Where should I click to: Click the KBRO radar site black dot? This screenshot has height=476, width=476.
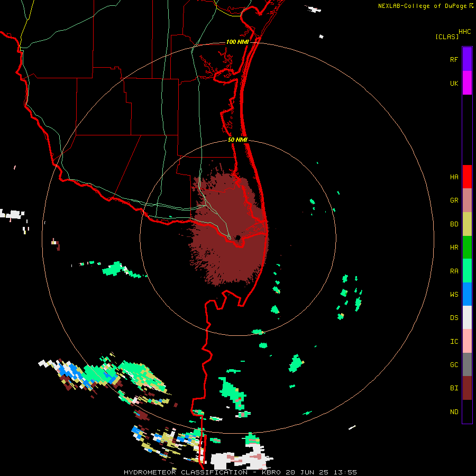(x=237, y=237)
